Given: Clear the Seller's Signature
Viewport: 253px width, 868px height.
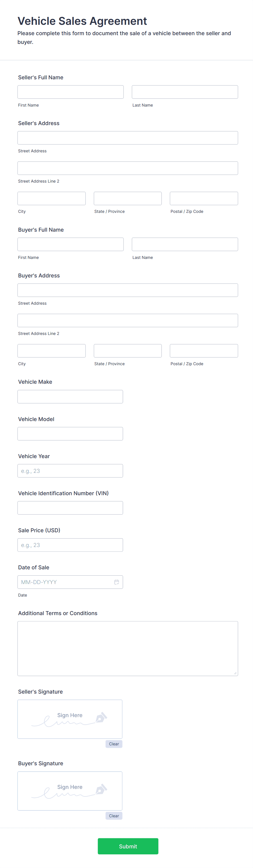Looking at the screenshot, I should point(114,744).
